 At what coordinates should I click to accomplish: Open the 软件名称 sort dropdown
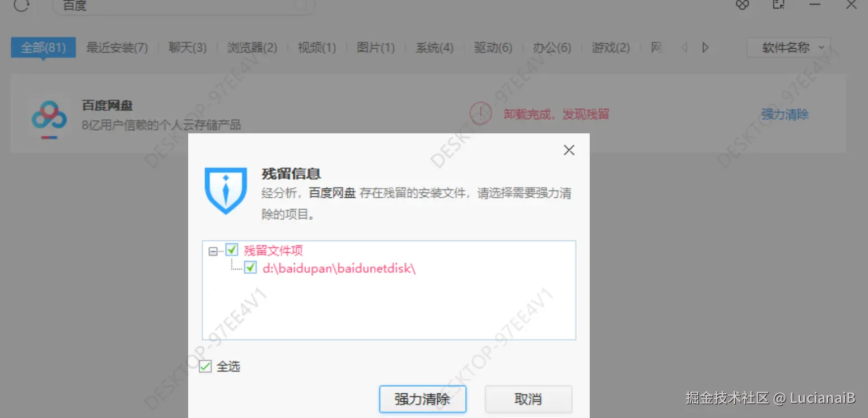click(x=788, y=48)
